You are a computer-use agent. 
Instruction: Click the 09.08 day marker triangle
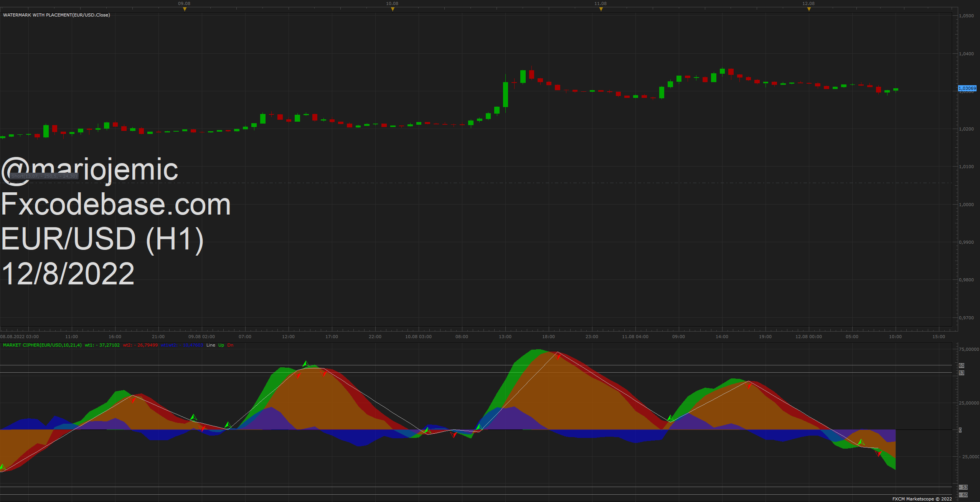185,9
